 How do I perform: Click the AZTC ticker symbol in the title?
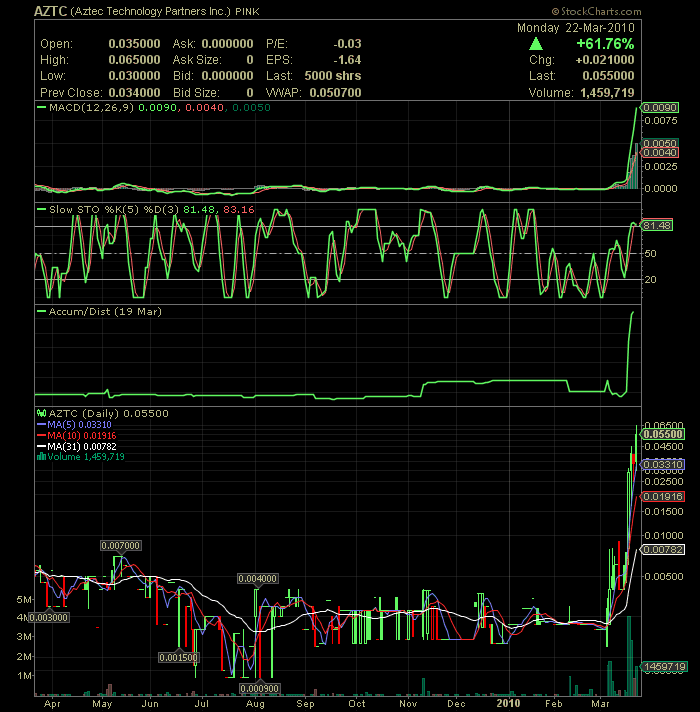click(x=51, y=11)
